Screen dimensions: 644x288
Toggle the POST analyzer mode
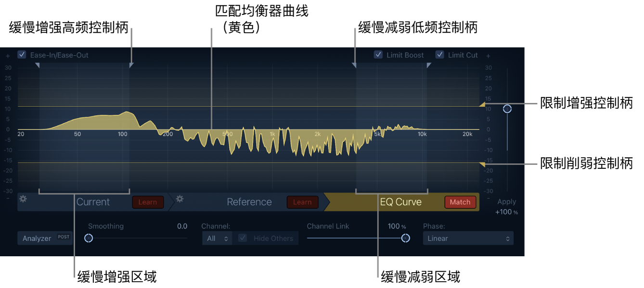[64, 237]
